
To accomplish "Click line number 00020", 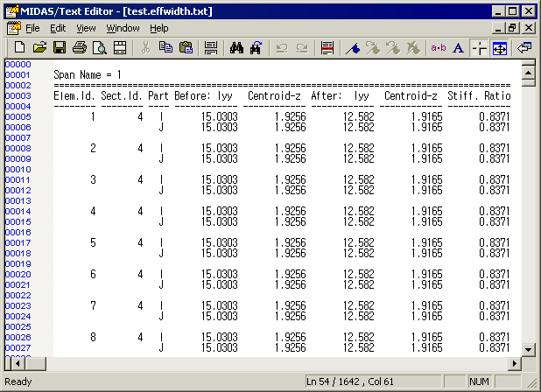I will tap(18, 275).
